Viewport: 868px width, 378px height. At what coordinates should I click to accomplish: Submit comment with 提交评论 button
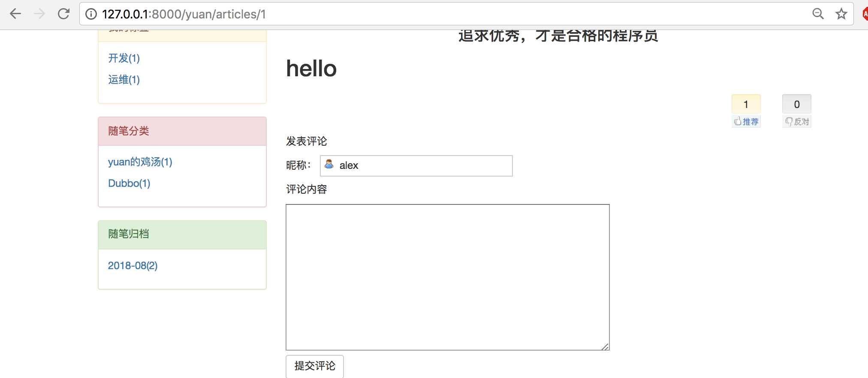point(315,366)
